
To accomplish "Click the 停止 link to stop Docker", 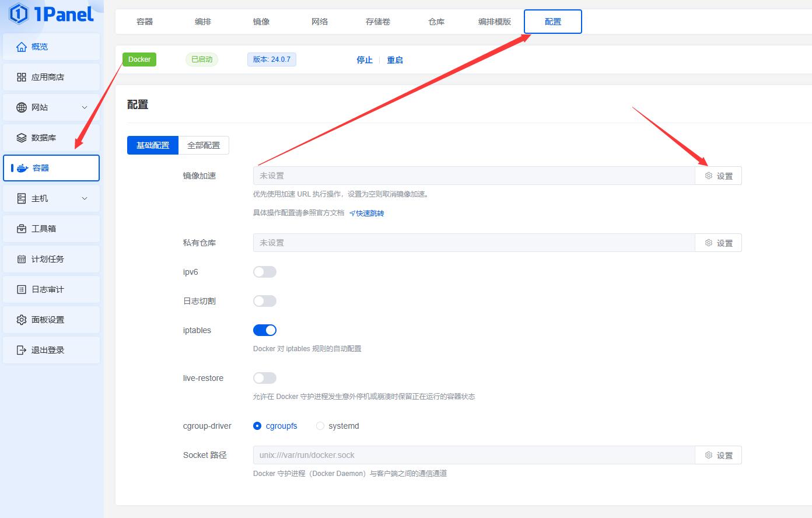I will (x=365, y=60).
